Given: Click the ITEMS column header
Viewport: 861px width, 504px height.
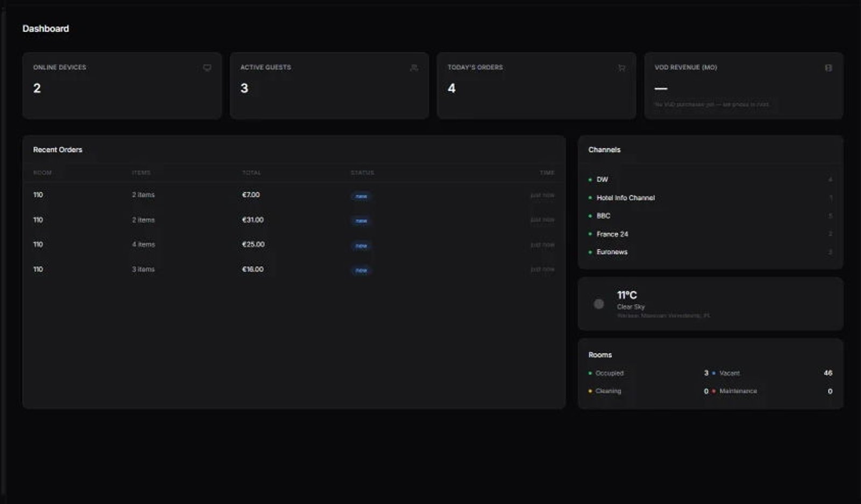Looking at the screenshot, I should [141, 173].
